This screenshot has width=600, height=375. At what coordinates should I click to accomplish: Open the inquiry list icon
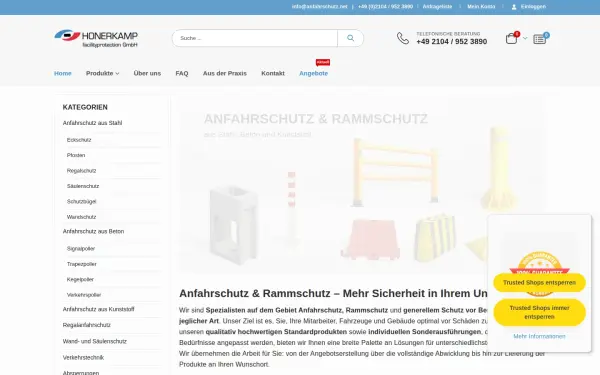tap(540, 39)
